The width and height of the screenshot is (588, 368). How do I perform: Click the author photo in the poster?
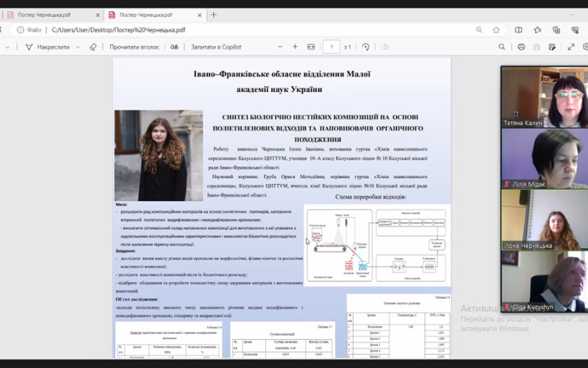(159, 155)
